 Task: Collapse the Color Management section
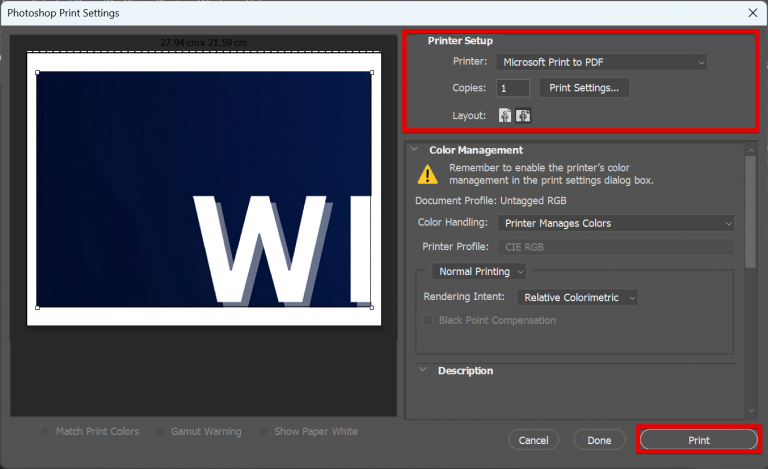pos(416,150)
